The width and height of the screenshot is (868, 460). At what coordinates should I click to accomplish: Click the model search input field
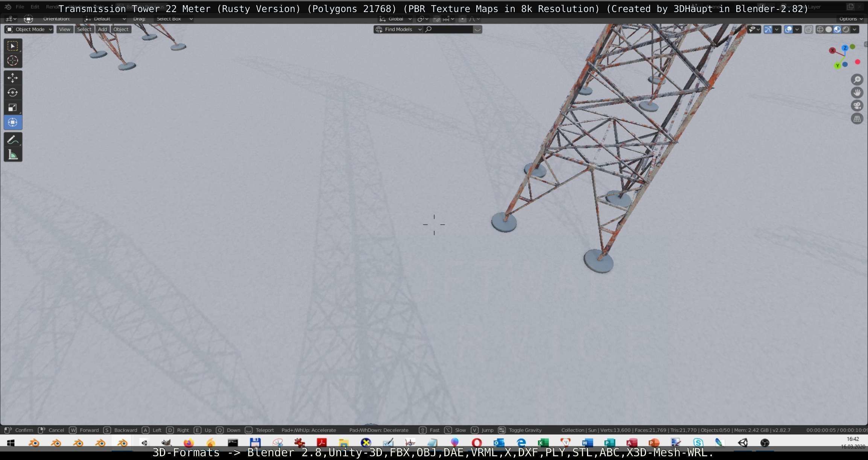tap(448, 29)
